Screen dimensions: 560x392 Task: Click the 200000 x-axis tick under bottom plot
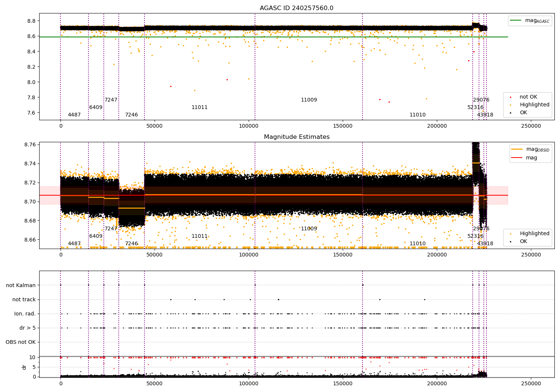(x=437, y=384)
